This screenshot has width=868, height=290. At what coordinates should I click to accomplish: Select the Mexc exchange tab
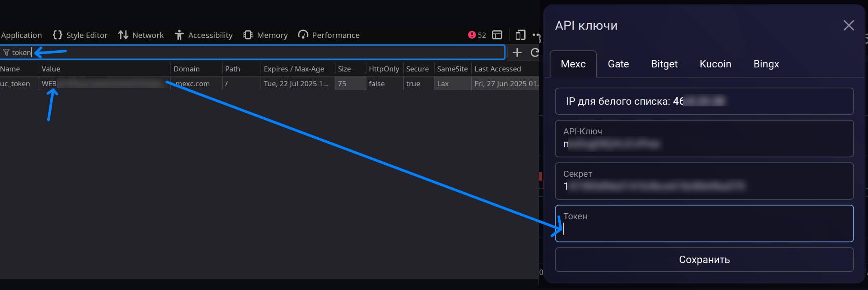573,64
